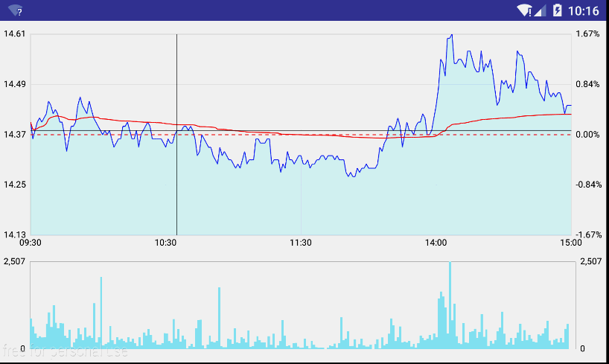Tap the 14:00 time axis label

(436, 242)
